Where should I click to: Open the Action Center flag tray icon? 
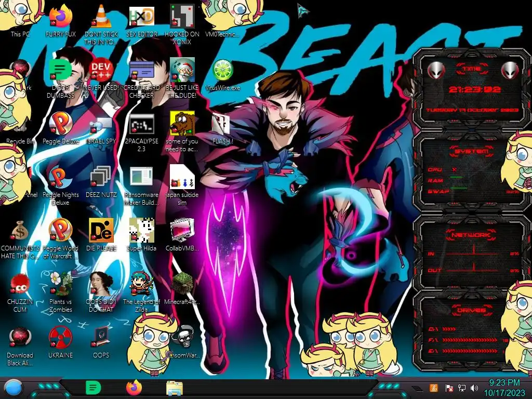pyautogui.click(x=449, y=388)
